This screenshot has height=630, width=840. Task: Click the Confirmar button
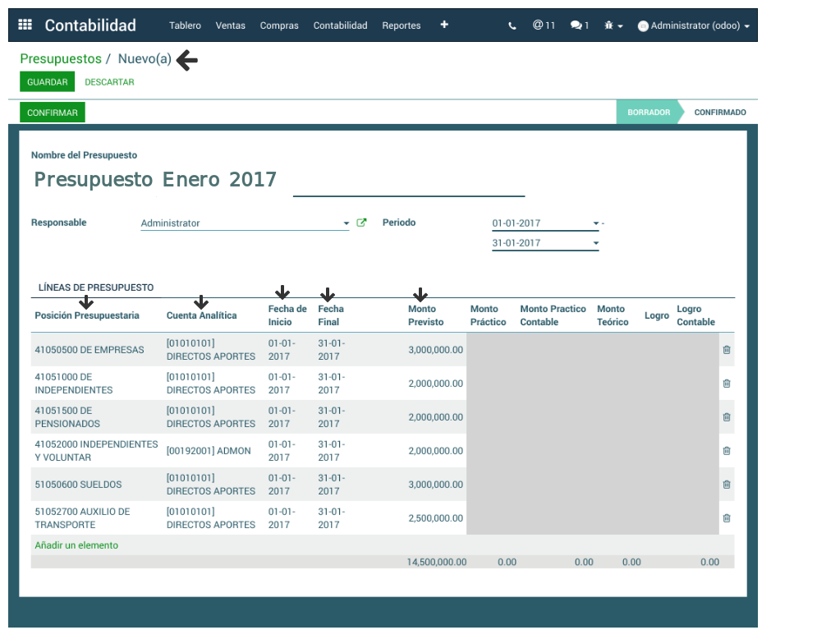pos(53,113)
